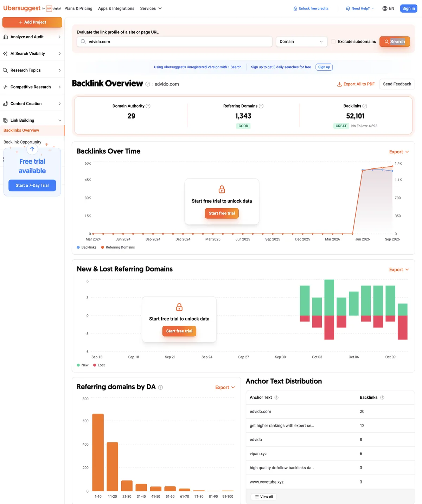Viewport: 422px width, 504px height.
Task: Open the Domain scope dropdown
Action: (x=301, y=42)
